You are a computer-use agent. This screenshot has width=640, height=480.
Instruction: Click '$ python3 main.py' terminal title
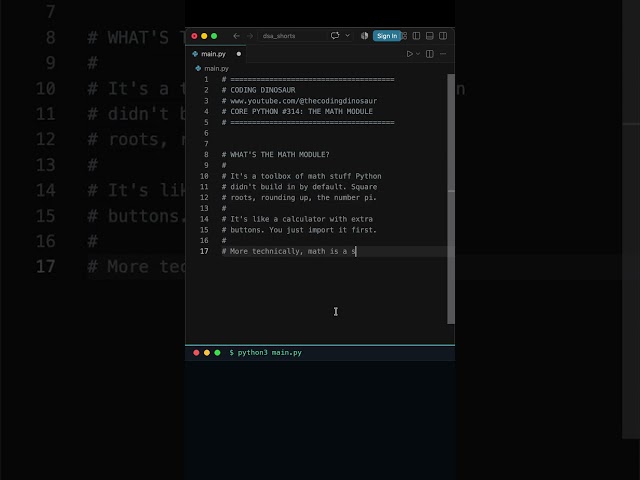(265, 353)
